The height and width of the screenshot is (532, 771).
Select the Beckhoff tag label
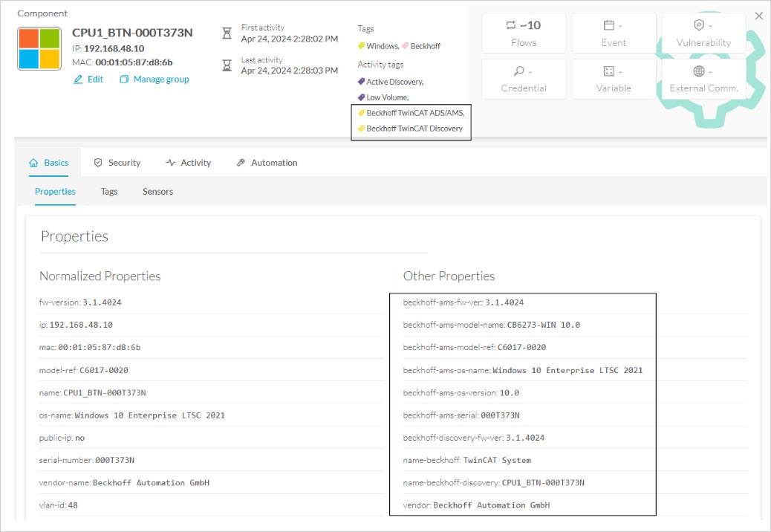point(426,46)
